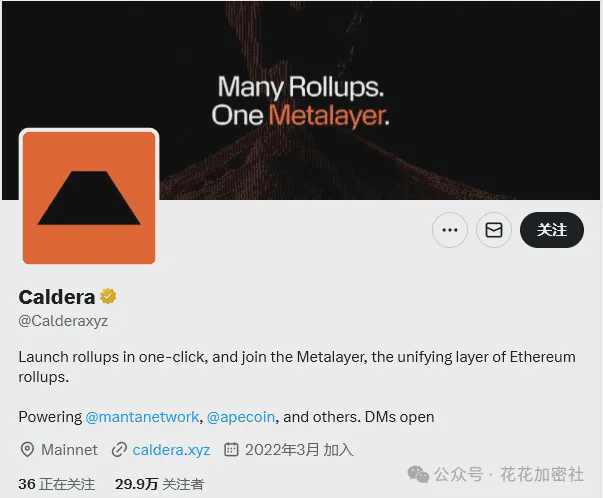Click the Mainnet location pin icon
Screen dimensions: 603x498
27,450
